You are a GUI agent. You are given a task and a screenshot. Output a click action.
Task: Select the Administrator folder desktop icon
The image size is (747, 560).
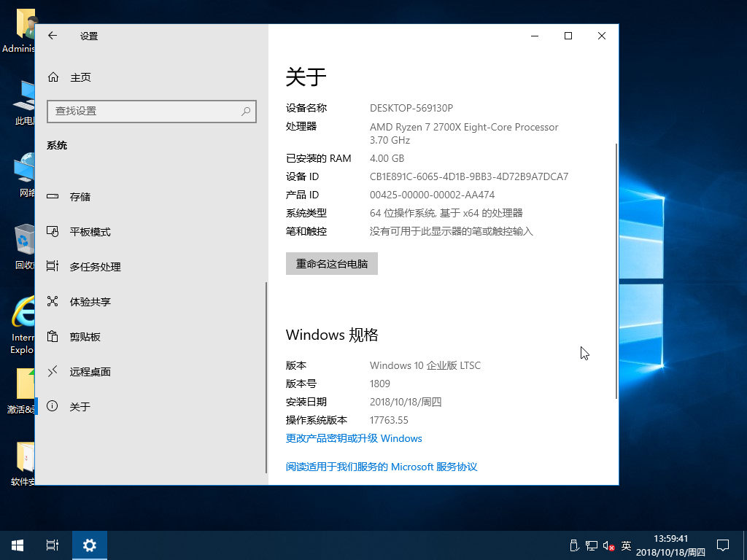point(18,29)
